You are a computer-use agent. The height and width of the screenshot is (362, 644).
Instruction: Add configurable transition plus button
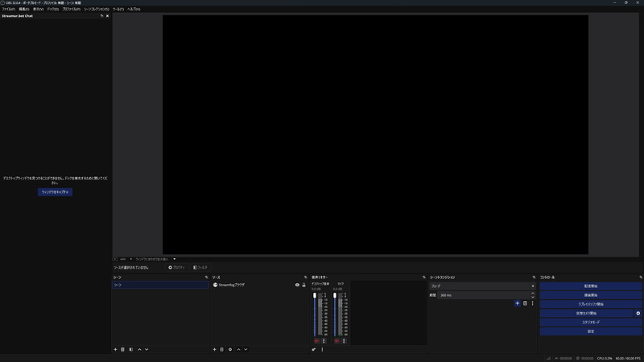coord(517,303)
